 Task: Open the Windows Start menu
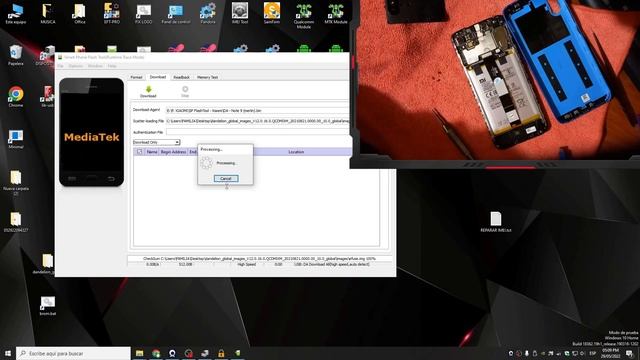(x=8, y=353)
